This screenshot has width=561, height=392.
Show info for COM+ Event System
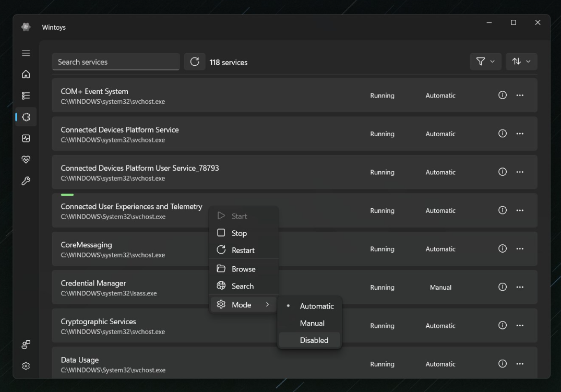[502, 96]
